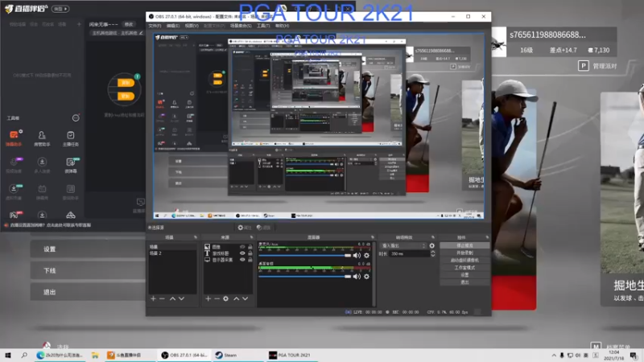Open source properties gear below the sources list
Viewport: 644px width, 362px height.
coord(225,298)
